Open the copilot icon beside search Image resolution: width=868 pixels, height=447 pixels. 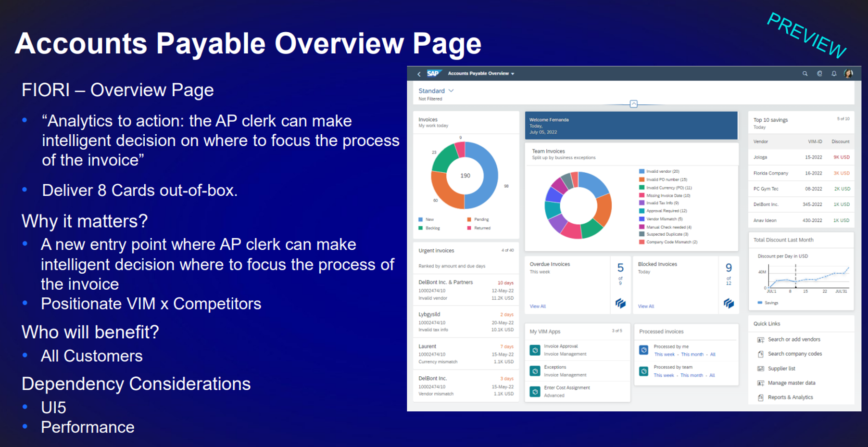(x=819, y=74)
